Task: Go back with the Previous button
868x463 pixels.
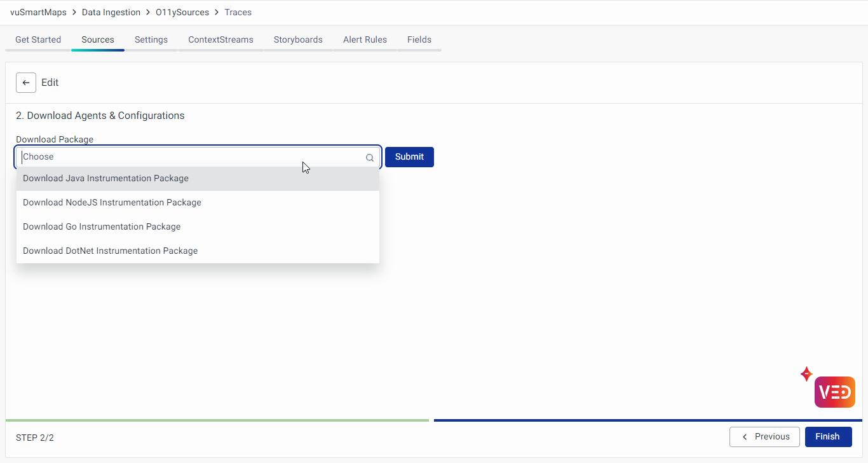Action: click(765, 437)
